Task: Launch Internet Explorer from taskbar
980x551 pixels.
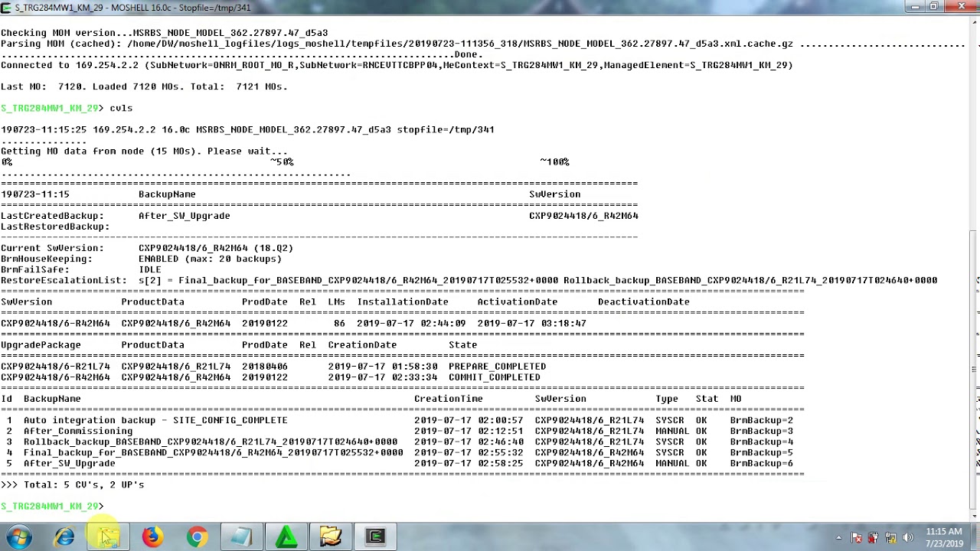Action: (64, 537)
